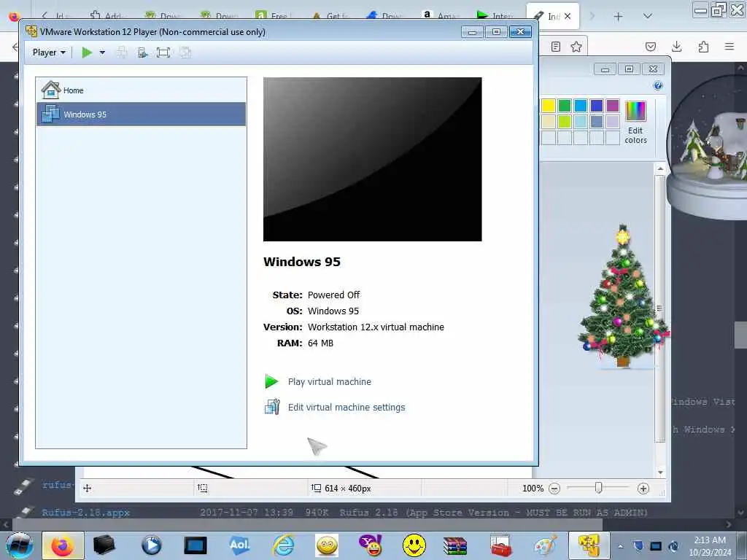Open the Firefox hamburger application menu
This screenshot has width=747, height=560.
click(x=729, y=47)
